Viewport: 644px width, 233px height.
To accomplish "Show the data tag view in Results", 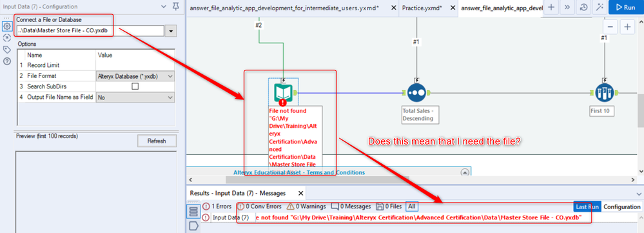I will tap(193, 226).
